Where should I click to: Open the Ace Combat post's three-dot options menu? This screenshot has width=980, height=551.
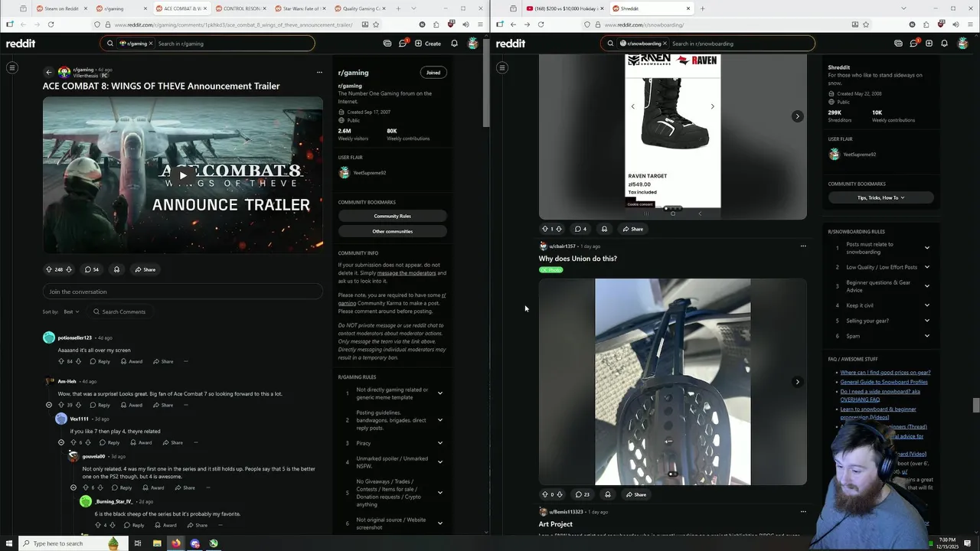[319, 73]
